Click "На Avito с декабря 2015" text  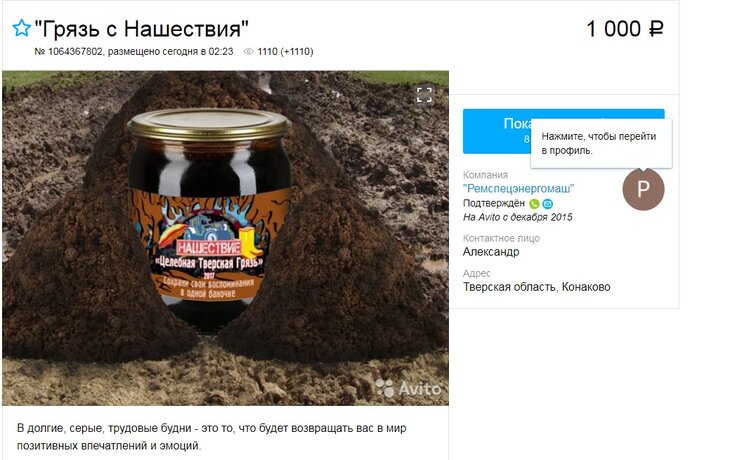pyautogui.click(x=517, y=217)
